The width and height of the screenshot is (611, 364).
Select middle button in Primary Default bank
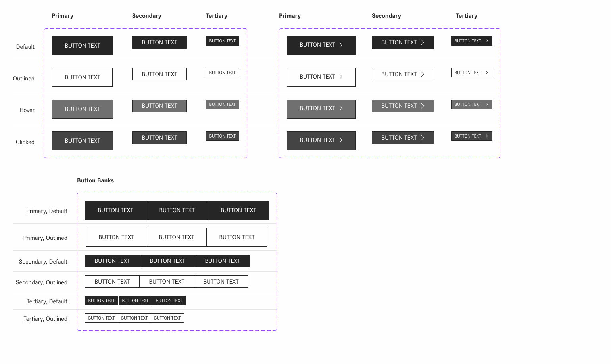(177, 210)
